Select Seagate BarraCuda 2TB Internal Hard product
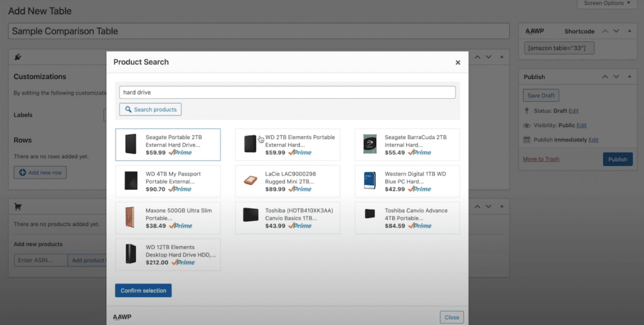Viewport: 644px width, 325px height. (x=407, y=145)
